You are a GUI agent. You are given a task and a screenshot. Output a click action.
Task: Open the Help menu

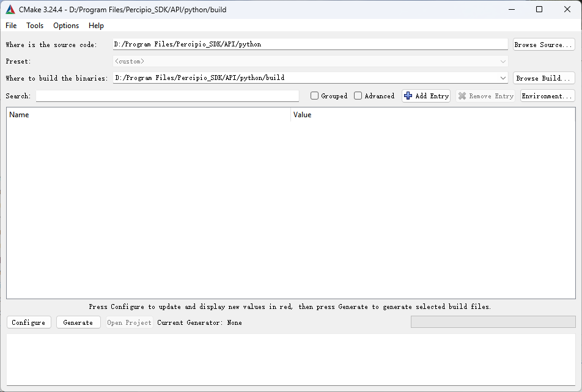[96, 26]
